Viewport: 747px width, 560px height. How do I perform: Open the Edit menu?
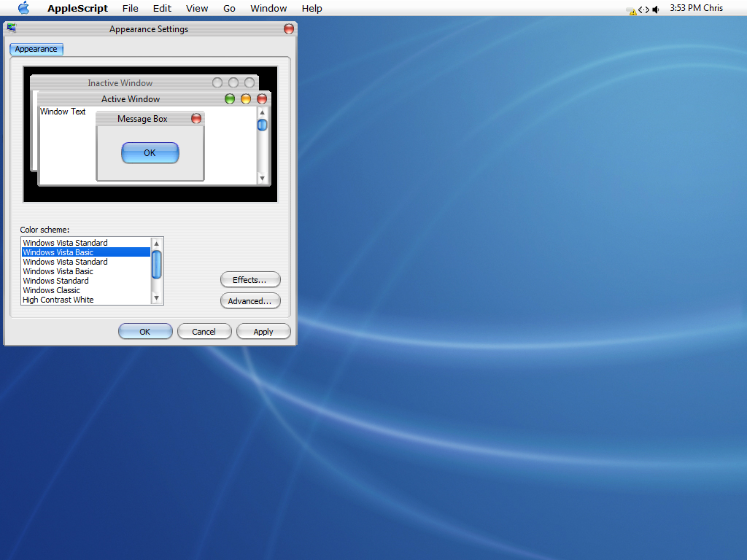[162, 8]
